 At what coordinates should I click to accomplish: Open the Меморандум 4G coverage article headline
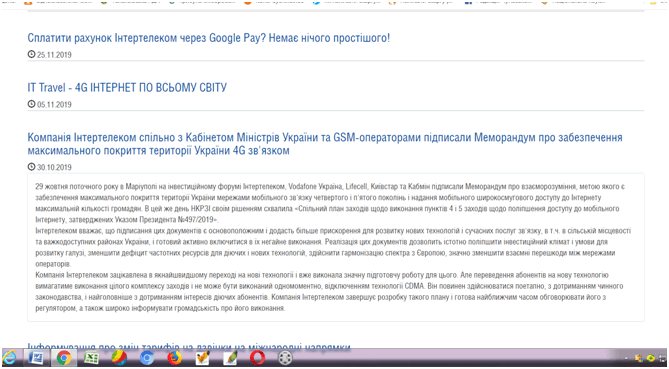(325, 144)
